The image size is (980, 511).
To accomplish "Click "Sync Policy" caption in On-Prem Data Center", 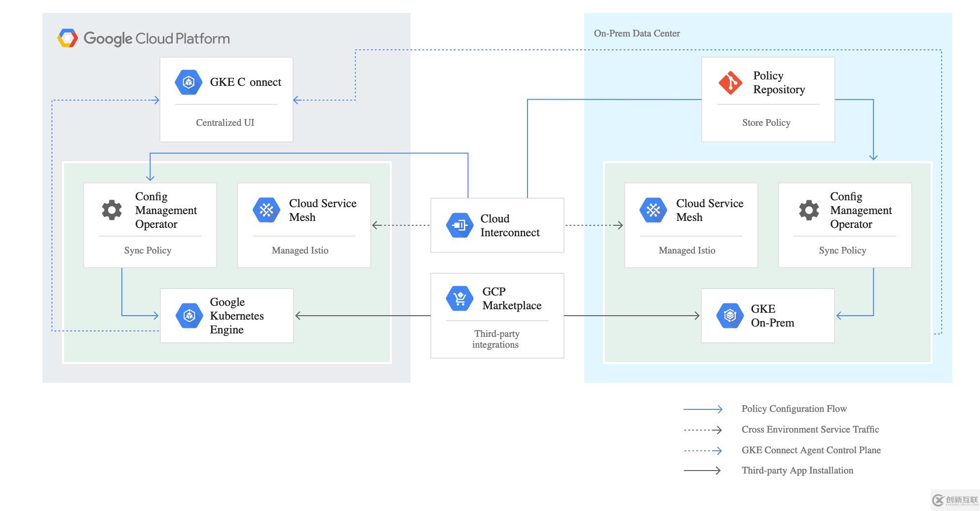I will pos(842,250).
